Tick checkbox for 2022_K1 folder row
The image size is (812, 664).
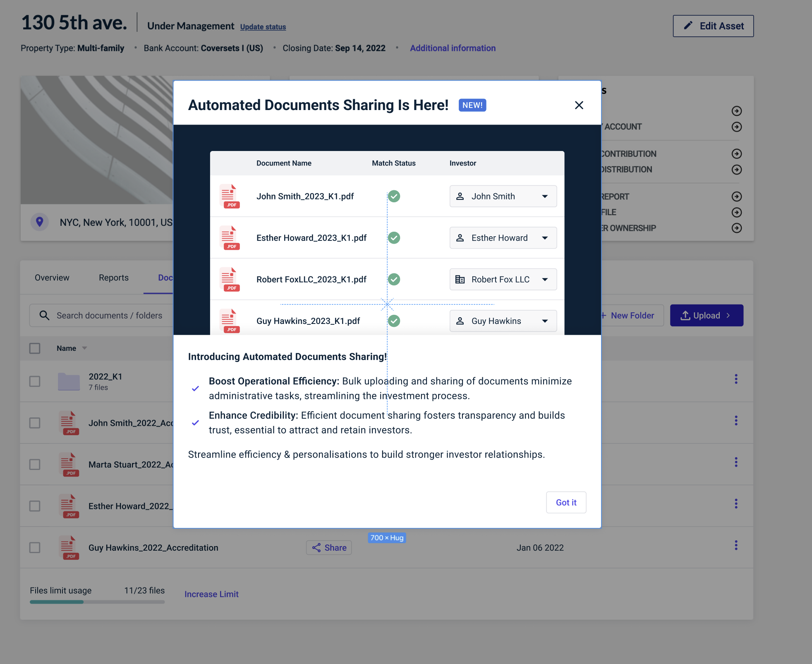[35, 381]
